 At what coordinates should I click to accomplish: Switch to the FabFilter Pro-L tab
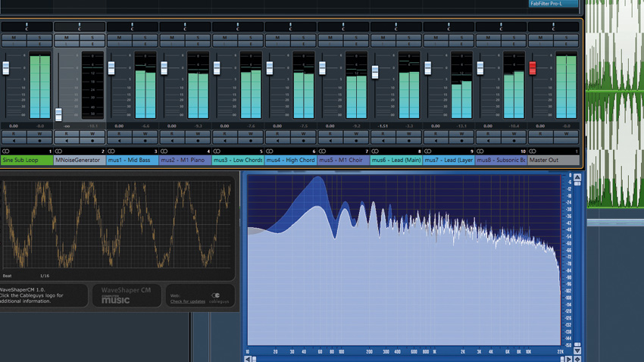tap(553, 4)
